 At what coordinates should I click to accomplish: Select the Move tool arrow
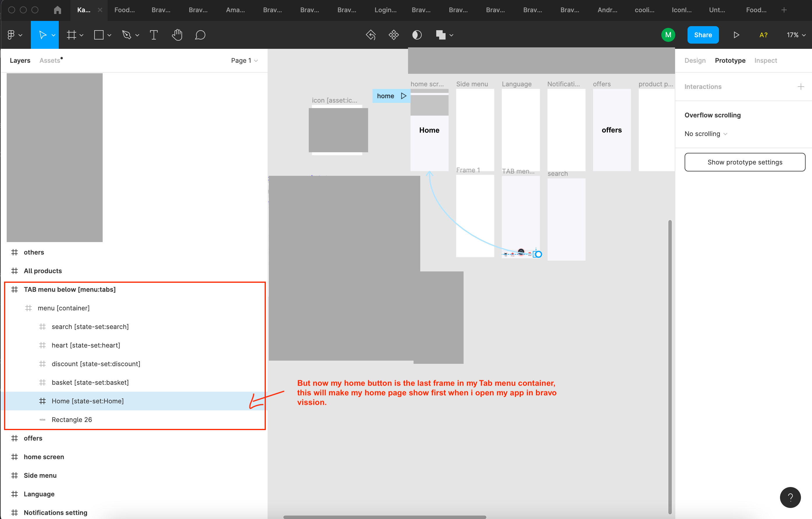tap(42, 35)
